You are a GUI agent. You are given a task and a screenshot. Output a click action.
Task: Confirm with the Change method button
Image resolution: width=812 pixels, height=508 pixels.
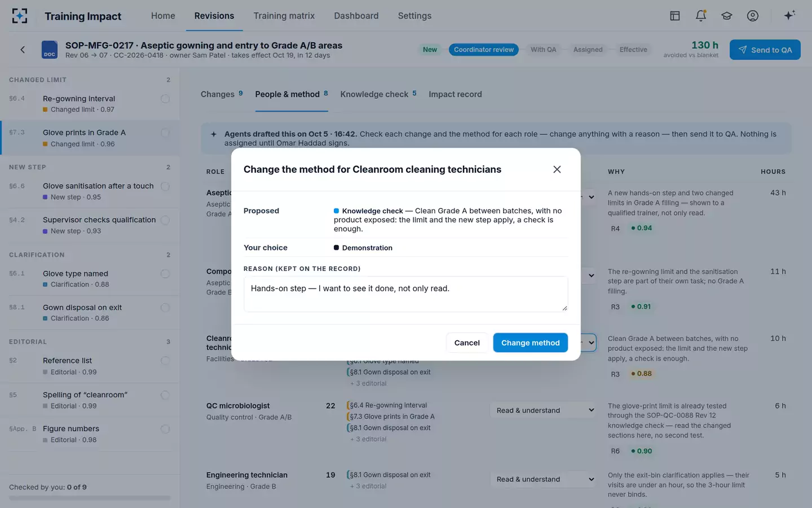click(531, 343)
